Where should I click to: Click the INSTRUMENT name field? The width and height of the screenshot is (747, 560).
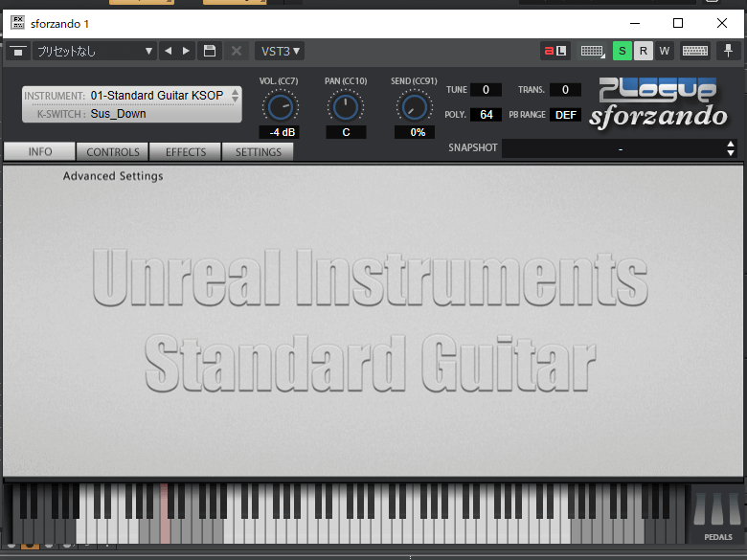[157, 96]
